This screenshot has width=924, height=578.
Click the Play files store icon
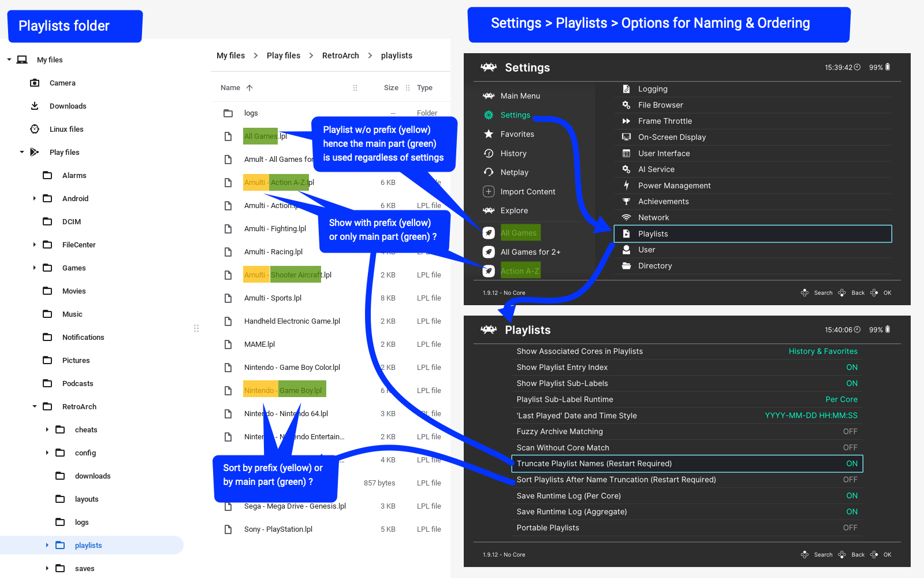(35, 152)
